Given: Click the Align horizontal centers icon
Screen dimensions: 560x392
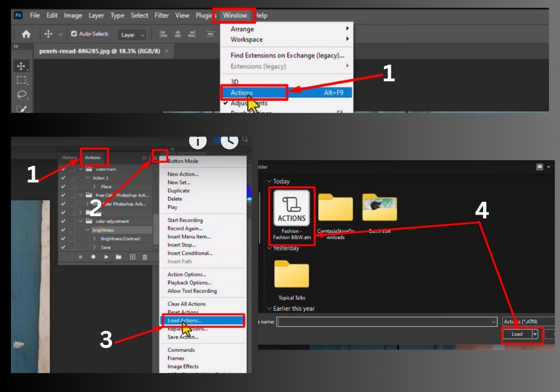Looking at the screenshot, I should point(177,34).
